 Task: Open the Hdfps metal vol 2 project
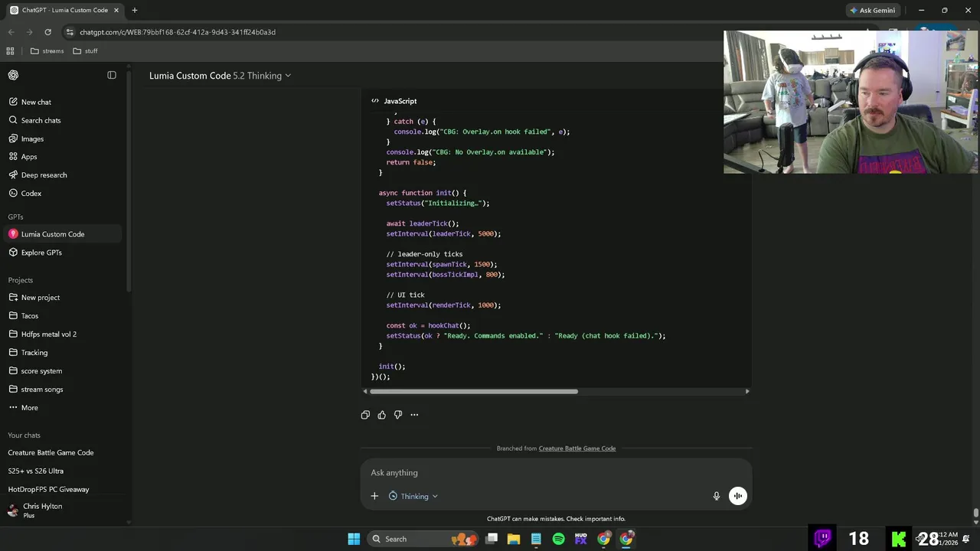click(x=62, y=334)
